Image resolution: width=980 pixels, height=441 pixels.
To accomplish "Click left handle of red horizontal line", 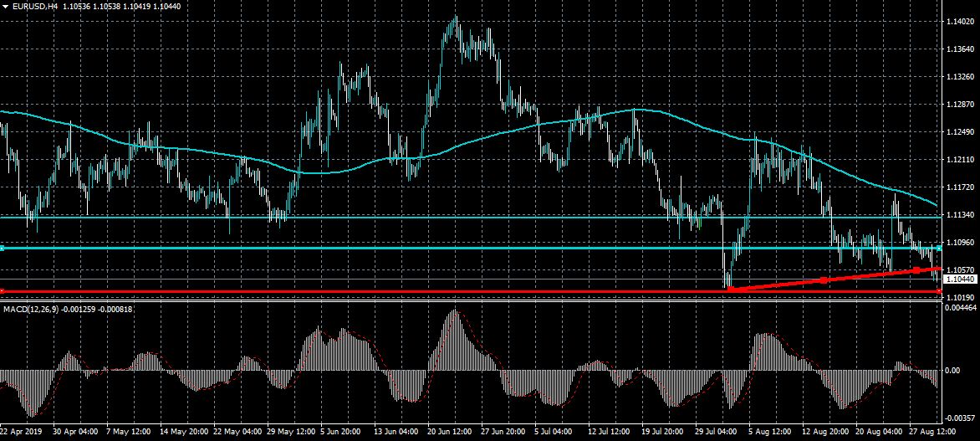I will (3, 291).
